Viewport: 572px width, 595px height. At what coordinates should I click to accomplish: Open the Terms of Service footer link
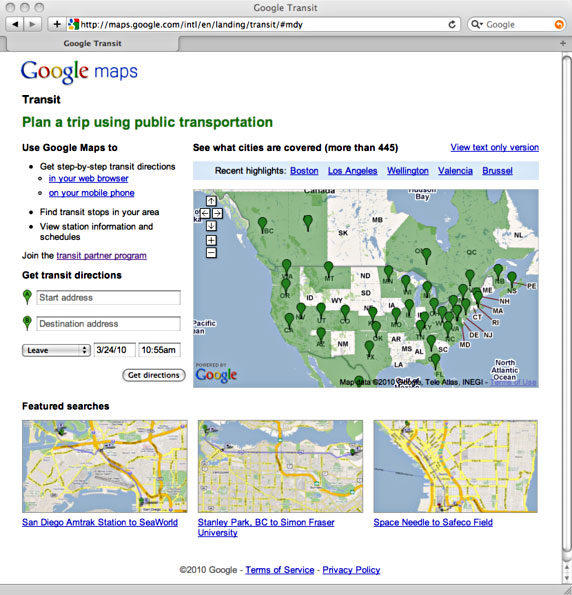click(280, 570)
